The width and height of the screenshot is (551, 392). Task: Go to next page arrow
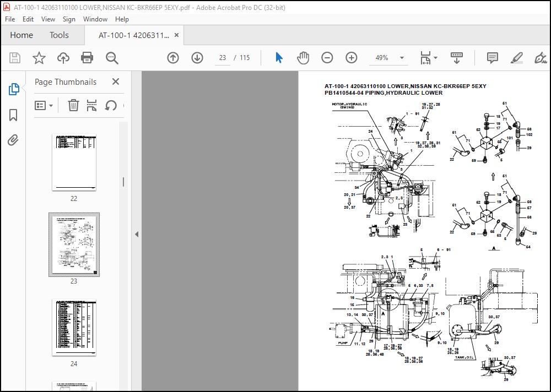[197, 58]
